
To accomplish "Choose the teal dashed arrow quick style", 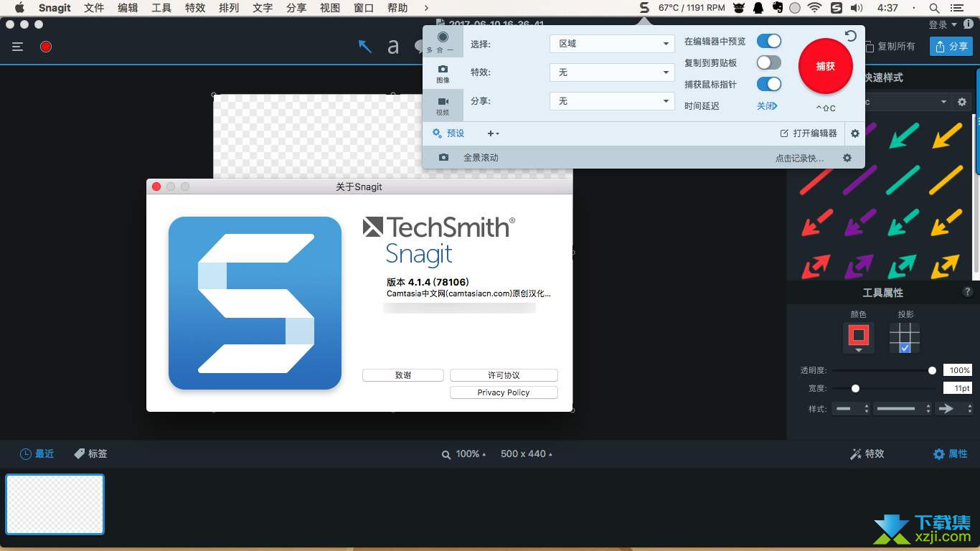I will (x=903, y=222).
